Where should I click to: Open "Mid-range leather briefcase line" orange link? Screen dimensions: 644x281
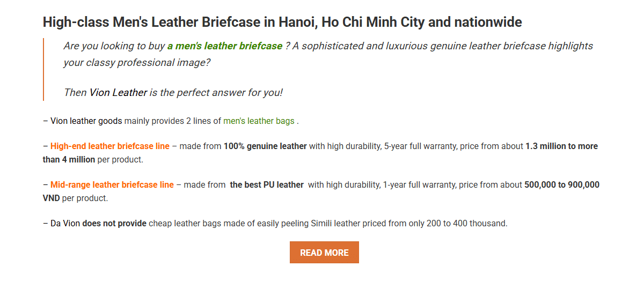click(112, 185)
